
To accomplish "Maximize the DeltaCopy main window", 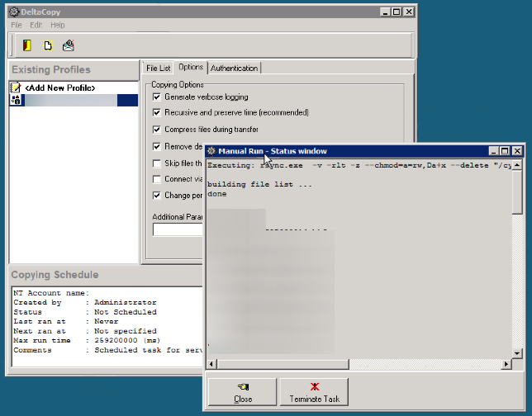I will pyautogui.click(x=397, y=12).
